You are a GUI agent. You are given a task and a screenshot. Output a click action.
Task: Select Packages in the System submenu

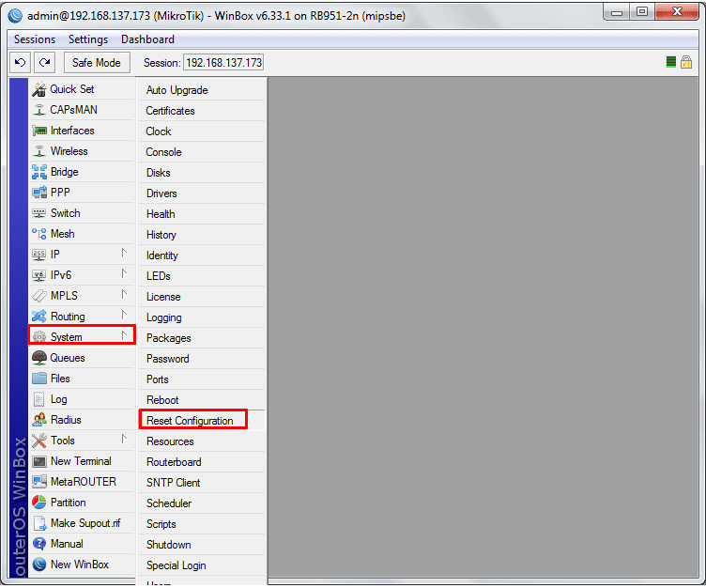(x=168, y=338)
